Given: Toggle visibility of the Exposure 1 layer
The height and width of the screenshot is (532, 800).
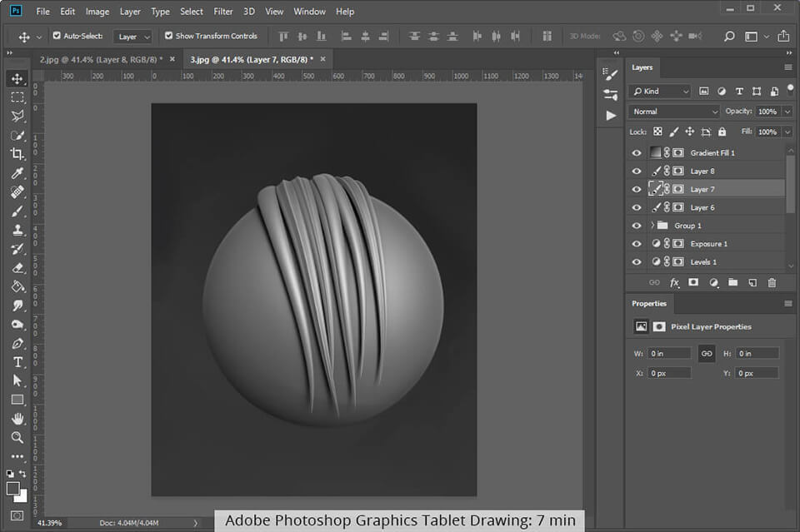Looking at the screenshot, I should (636, 243).
